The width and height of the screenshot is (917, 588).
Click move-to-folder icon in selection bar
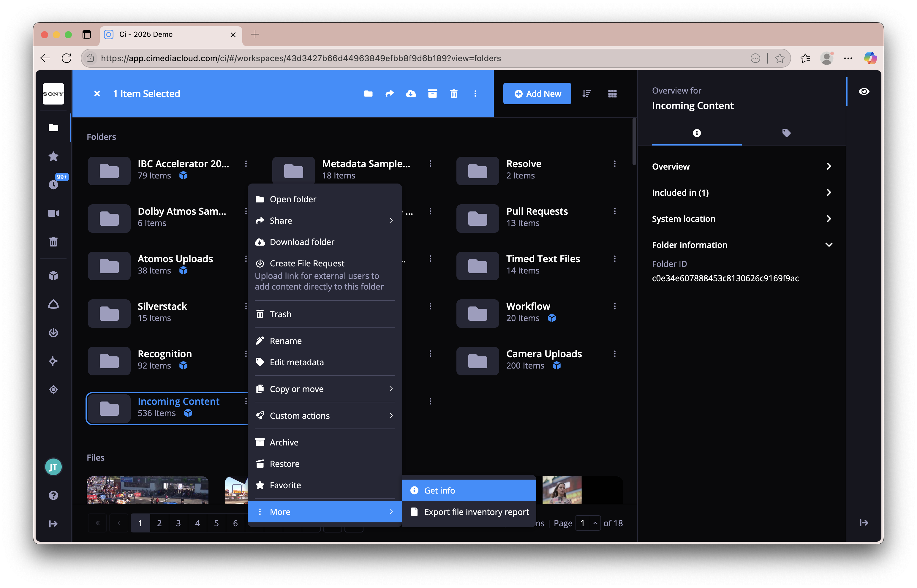pos(368,94)
